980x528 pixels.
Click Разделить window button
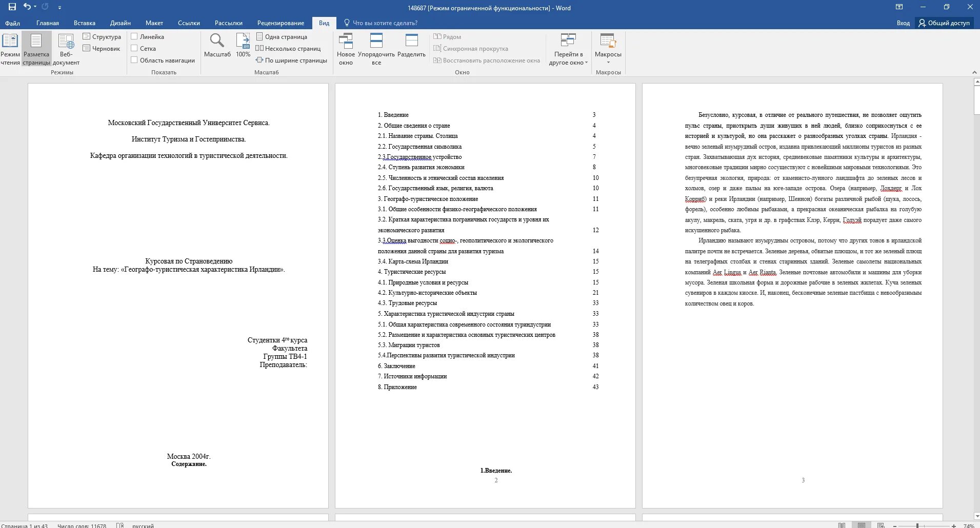tap(411, 46)
